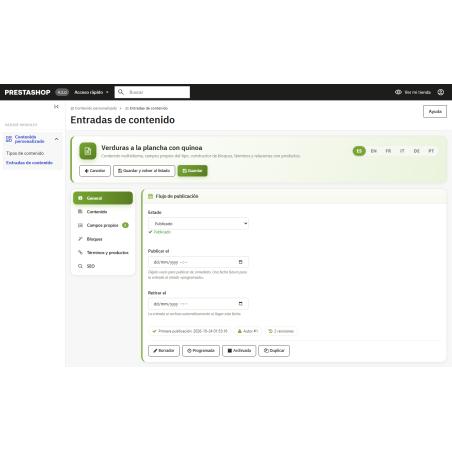Collapse the Contenido personalizado sidebar section
The height and width of the screenshot is (452, 452).
click(56, 139)
